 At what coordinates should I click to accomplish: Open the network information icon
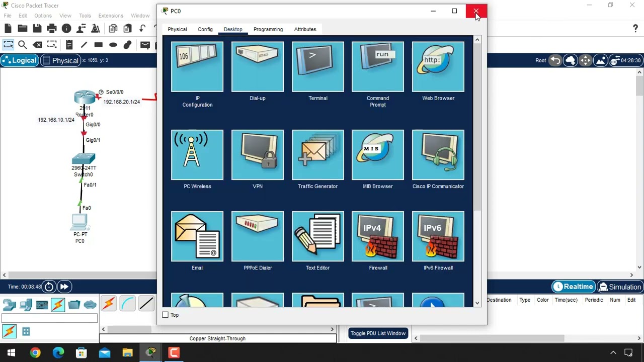point(66,29)
